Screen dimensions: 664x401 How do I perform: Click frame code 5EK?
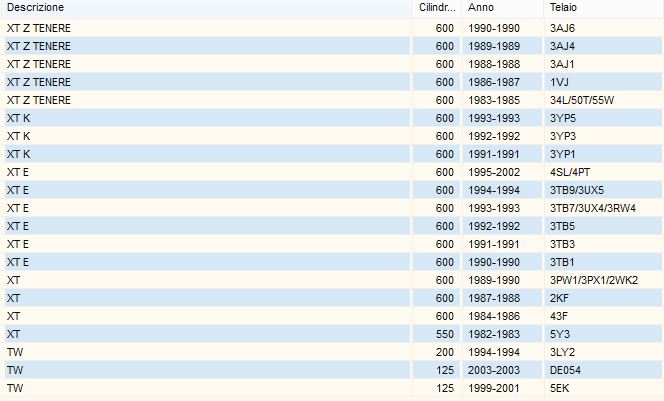click(559, 388)
